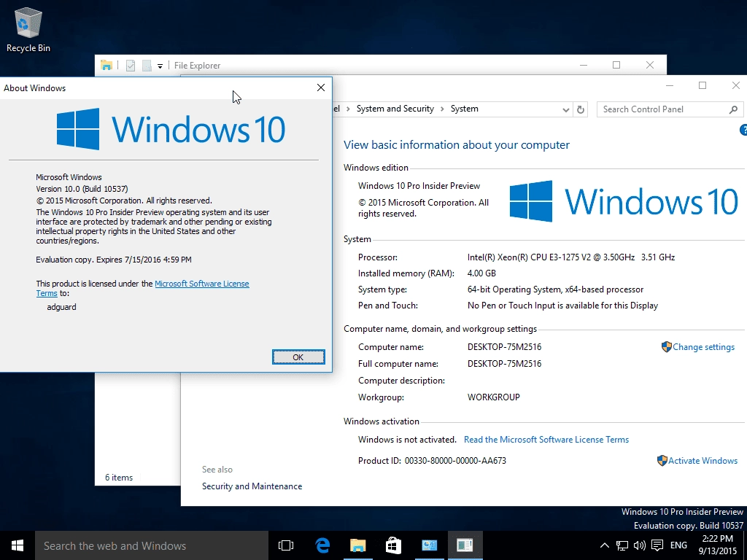The height and width of the screenshot is (560, 747).
Task: Open the volume tray icon
Action: 639,545
